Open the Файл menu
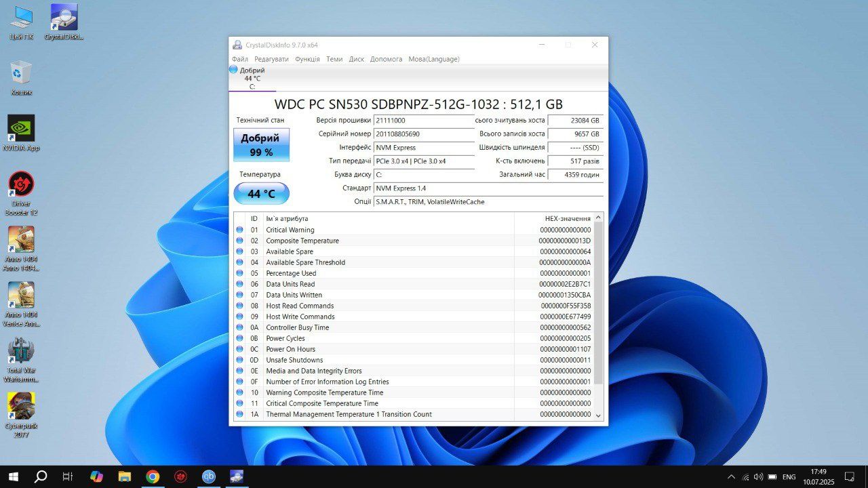This screenshot has width=868, height=488. coord(239,59)
